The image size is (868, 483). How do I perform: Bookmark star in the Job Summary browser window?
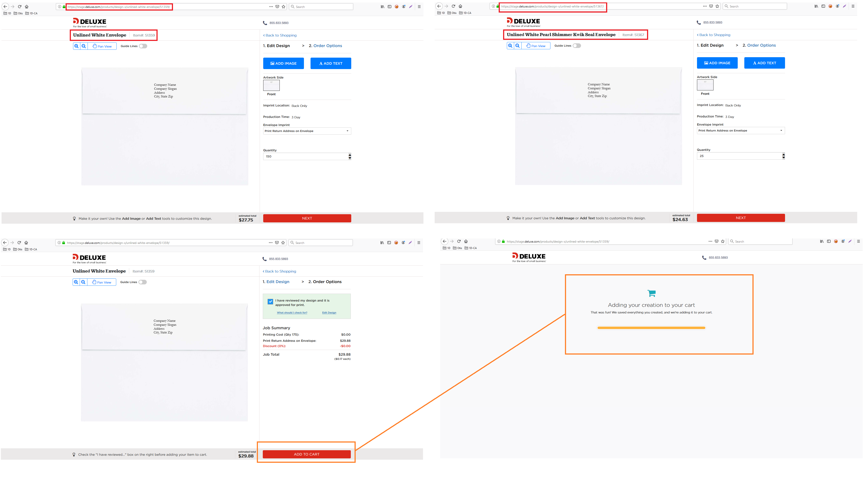(x=283, y=243)
